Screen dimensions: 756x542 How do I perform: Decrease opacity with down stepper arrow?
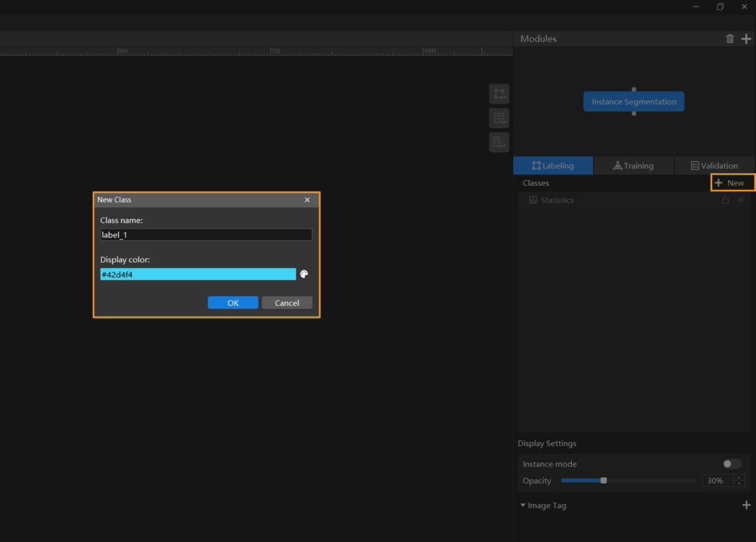739,483
